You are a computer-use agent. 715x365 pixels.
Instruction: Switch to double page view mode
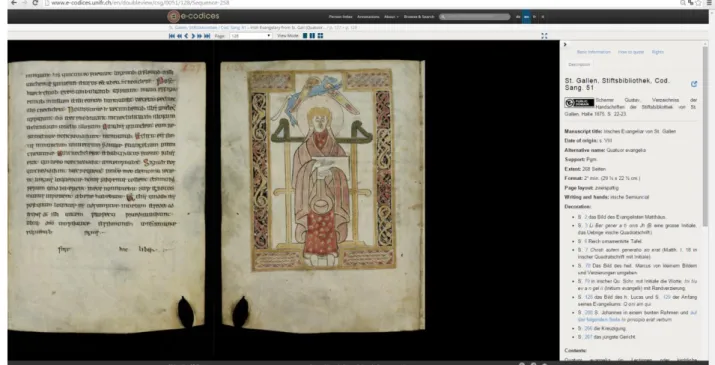click(x=312, y=36)
